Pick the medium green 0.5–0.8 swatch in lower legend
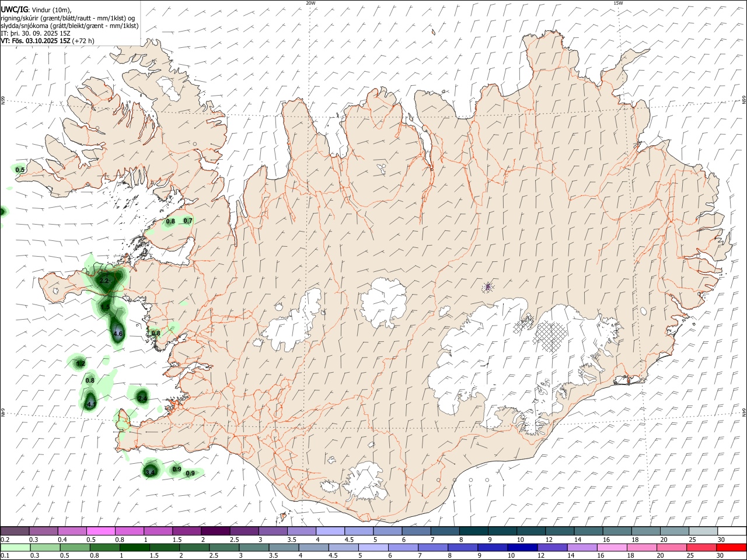The height and width of the screenshot is (560, 747). click(75, 547)
